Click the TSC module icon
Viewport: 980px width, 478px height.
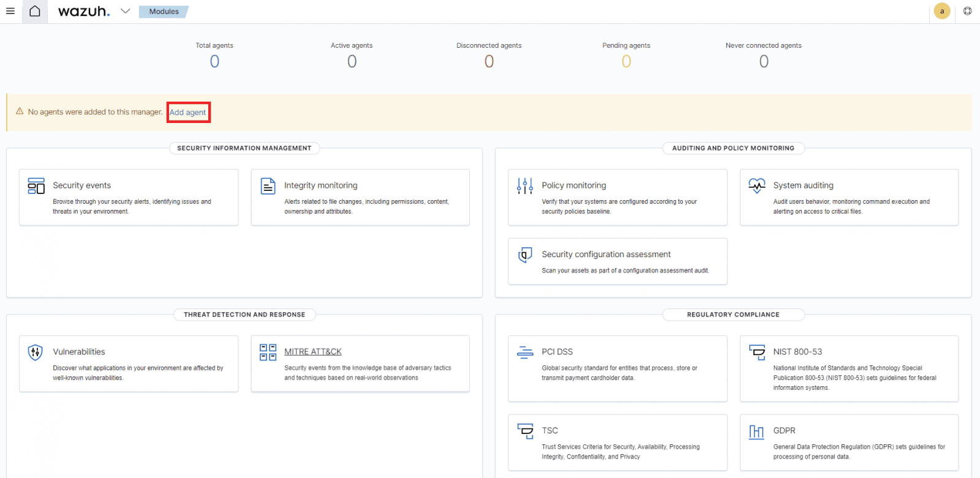[x=525, y=431]
